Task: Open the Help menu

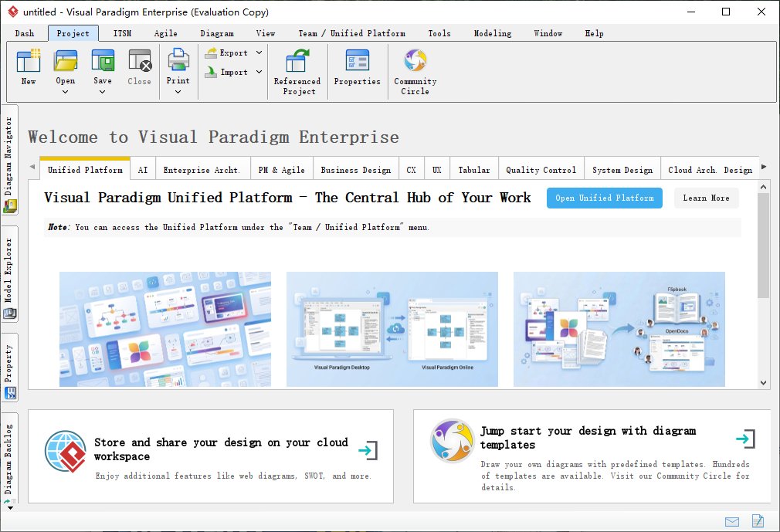Action: (x=595, y=33)
